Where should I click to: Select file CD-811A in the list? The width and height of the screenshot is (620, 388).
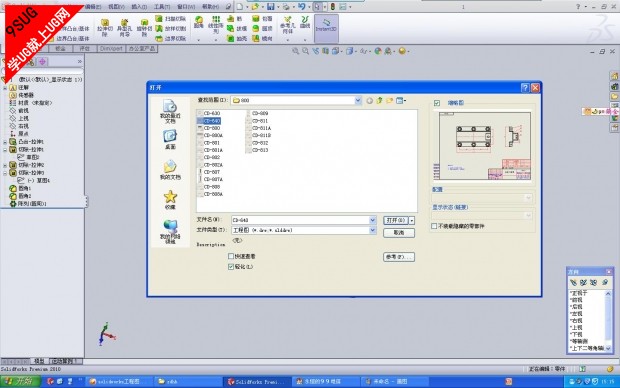(x=258, y=128)
